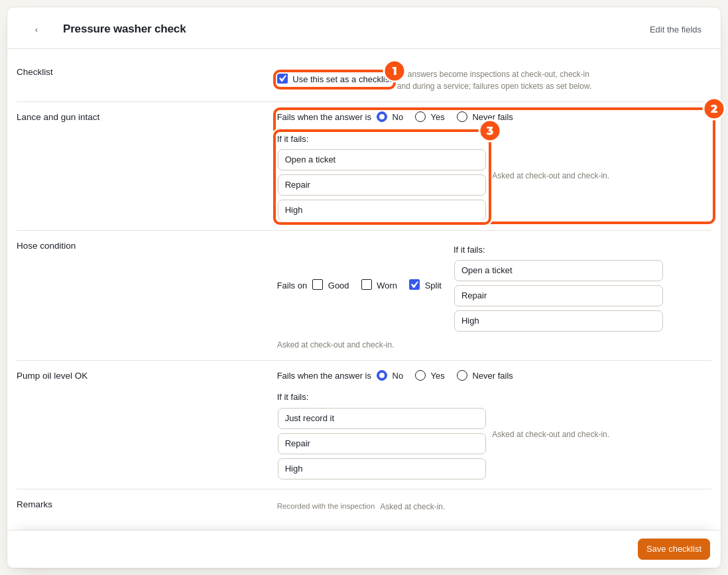The width and height of the screenshot is (728, 575).
Task: Open the Edit the fields link
Action: tap(675, 30)
